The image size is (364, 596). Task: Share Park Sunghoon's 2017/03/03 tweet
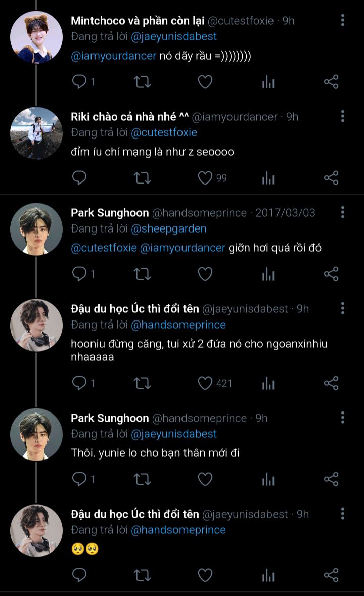click(331, 274)
